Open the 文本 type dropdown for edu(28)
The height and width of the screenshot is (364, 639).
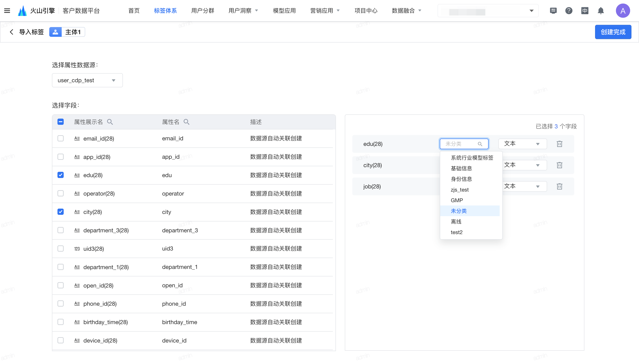click(523, 144)
